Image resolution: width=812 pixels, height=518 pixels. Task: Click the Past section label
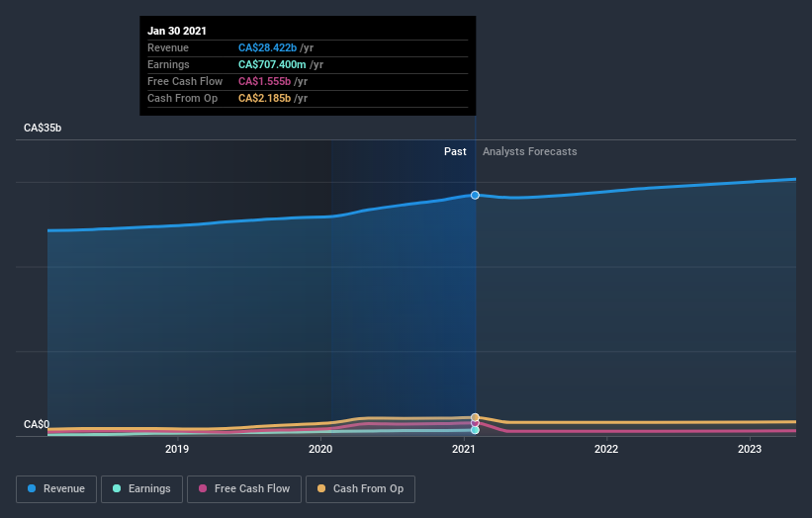(455, 151)
